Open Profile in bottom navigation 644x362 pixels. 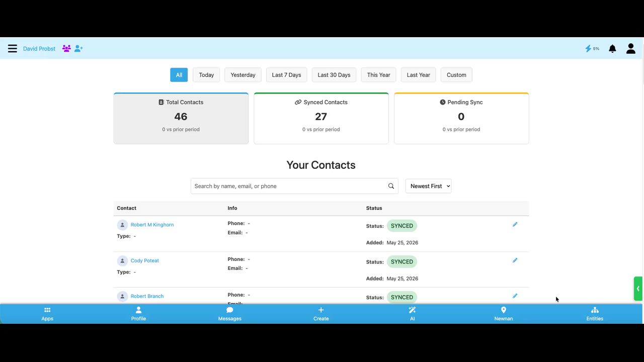(x=138, y=314)
